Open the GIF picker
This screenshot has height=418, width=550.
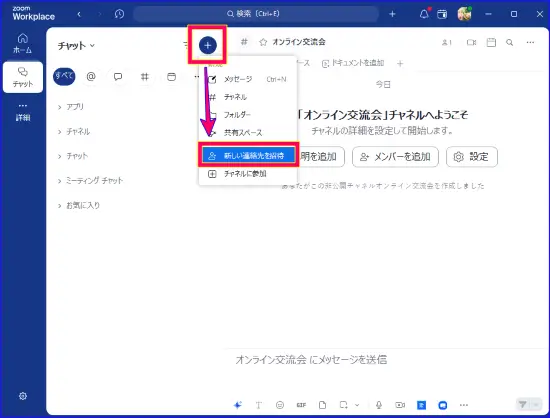coord(301,405)
